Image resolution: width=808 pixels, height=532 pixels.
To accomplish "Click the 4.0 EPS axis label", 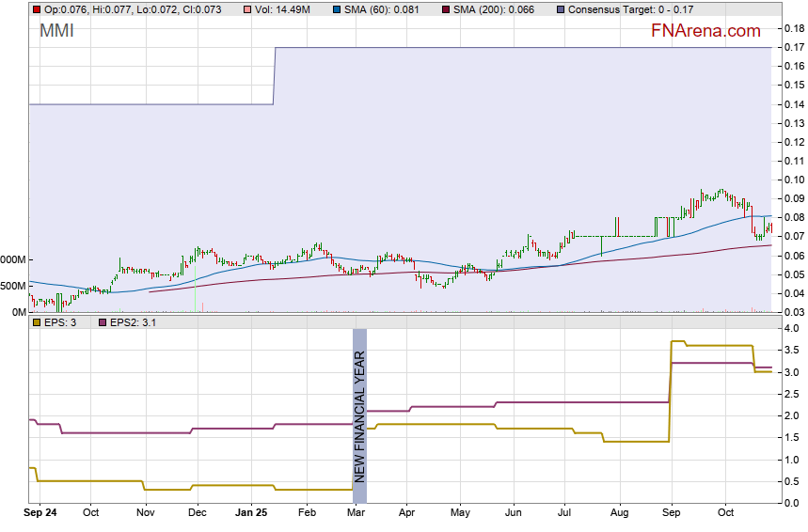I will (791, 328).
